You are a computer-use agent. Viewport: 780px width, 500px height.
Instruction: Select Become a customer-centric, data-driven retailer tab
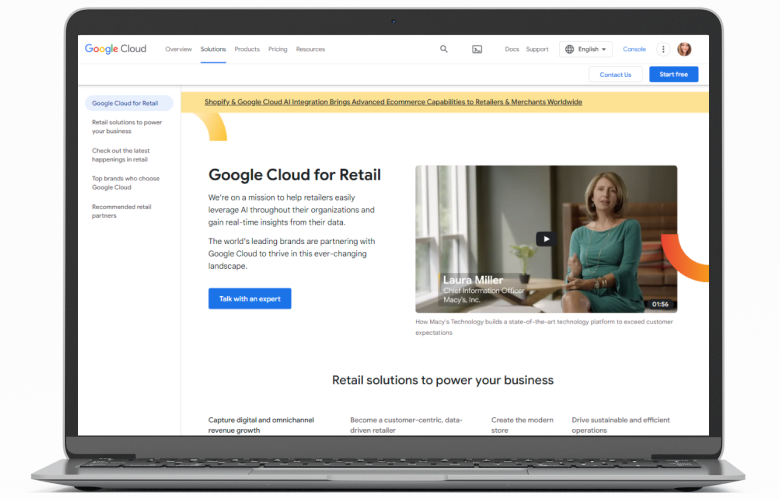pos(406,425)
